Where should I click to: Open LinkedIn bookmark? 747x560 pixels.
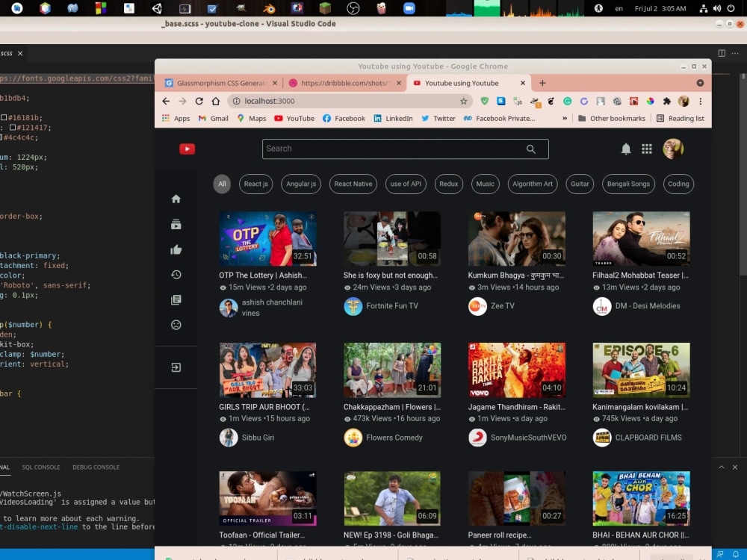[x=393, y=118]
